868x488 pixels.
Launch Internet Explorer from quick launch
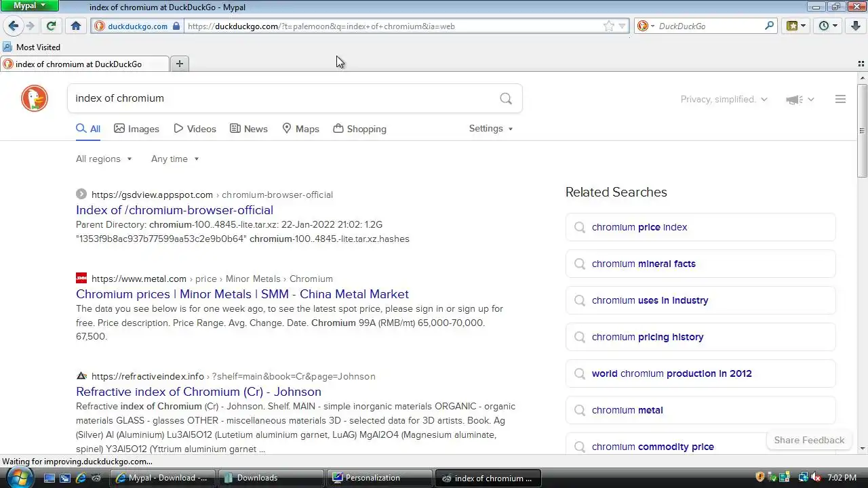pyautogui.click(x=81, y=478)
